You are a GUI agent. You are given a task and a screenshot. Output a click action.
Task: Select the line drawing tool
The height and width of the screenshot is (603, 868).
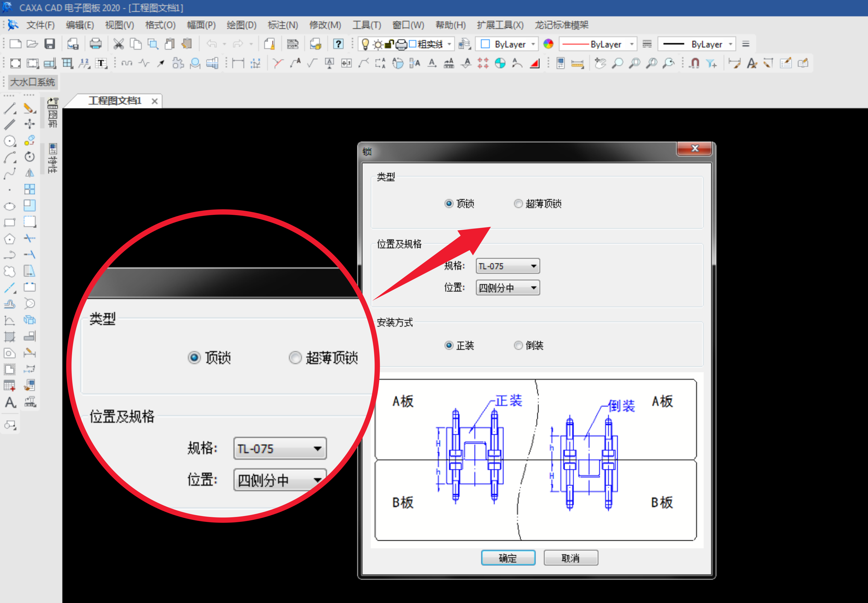pyautogui.click(x=9, y=108)
